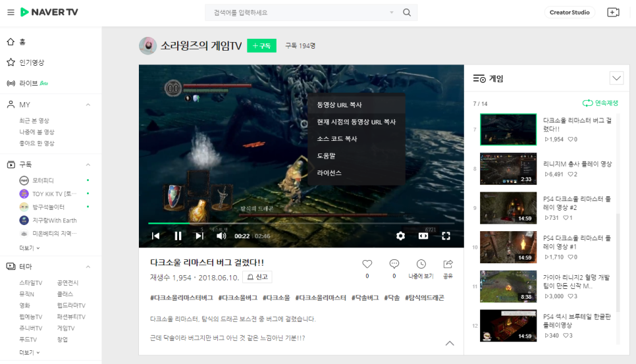Open Creator Studio

click(570, 13)
